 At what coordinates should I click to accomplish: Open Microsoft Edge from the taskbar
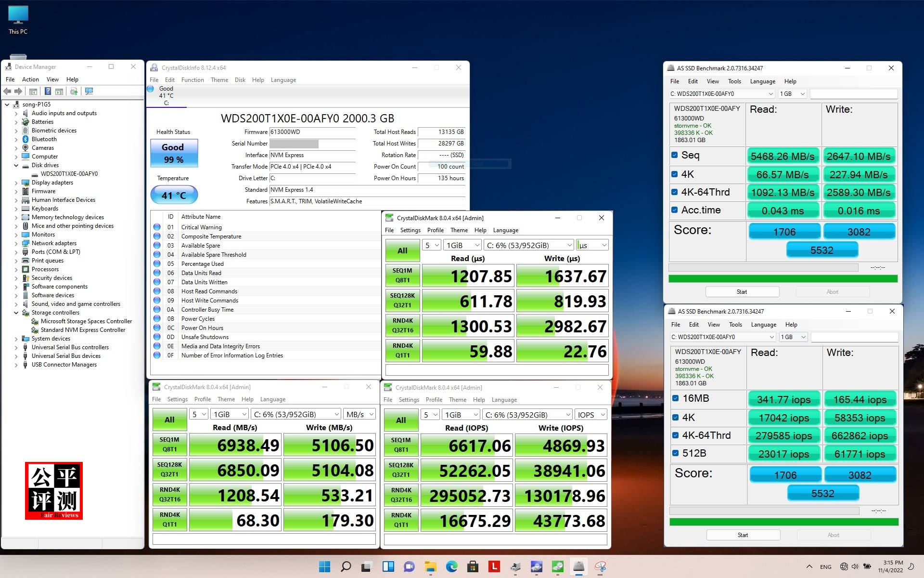point(451,566)
